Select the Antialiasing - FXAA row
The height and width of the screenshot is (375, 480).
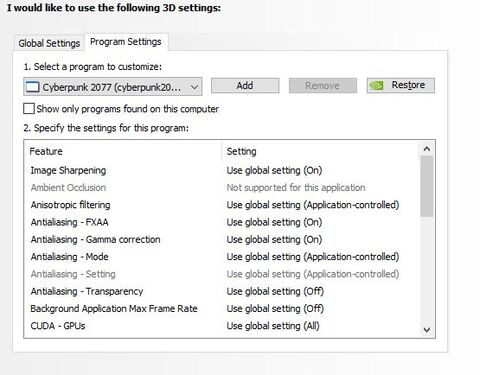click(222, 222)
